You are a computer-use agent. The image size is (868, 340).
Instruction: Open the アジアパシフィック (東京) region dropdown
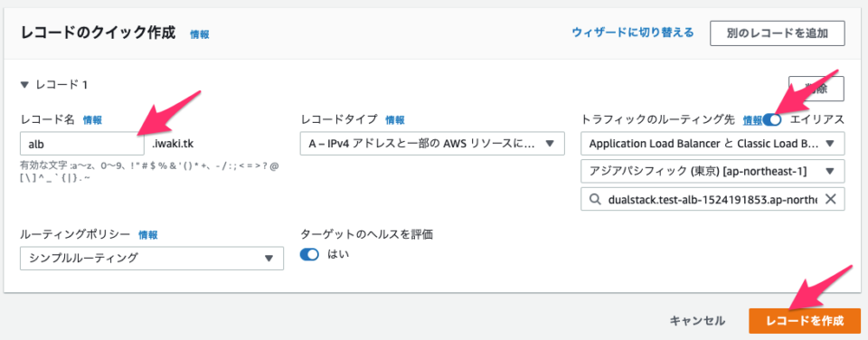712,171
